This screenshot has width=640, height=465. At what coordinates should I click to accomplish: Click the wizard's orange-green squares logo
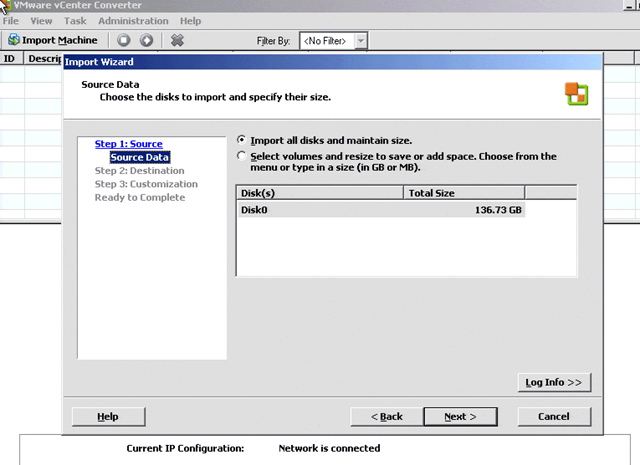click(576, 94)
